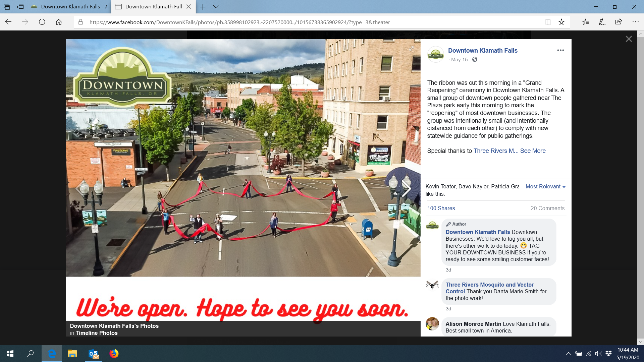Open a new browser tab
This screenshot has height=362, width=644.
203,7
